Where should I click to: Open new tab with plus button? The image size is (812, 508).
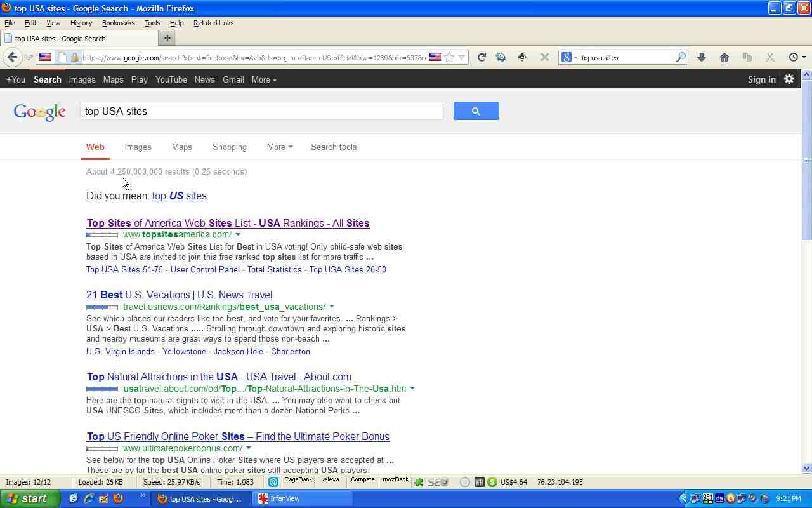click(x=167, y=38)
